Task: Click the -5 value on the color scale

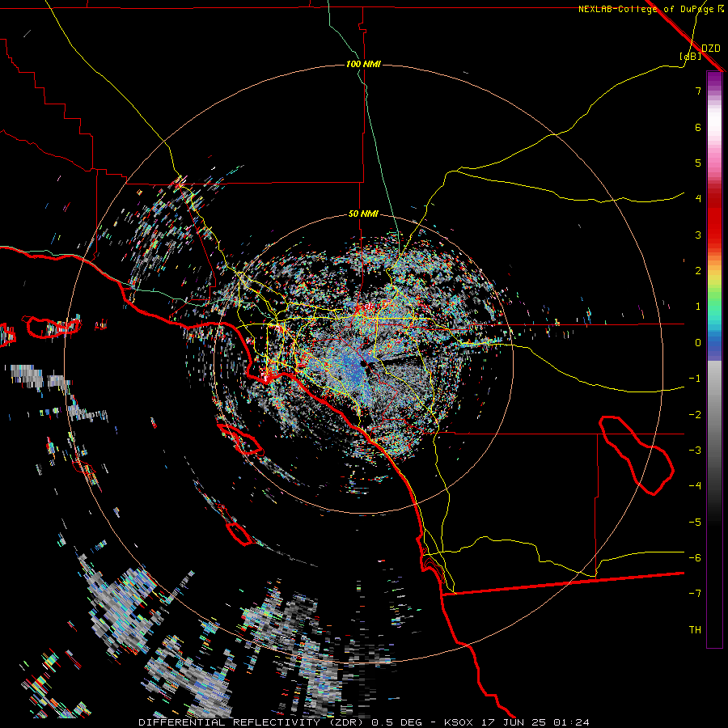Action: pyautogui.click(x=695, y=523)
